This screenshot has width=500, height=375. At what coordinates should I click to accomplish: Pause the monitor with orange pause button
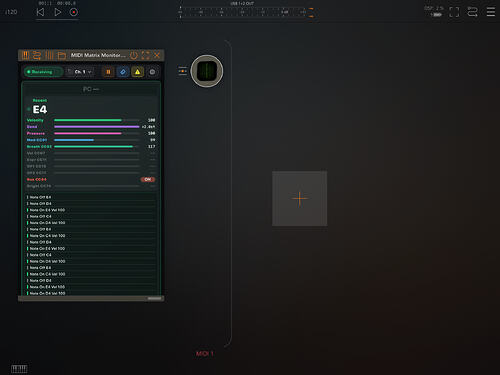click(108, 72)
